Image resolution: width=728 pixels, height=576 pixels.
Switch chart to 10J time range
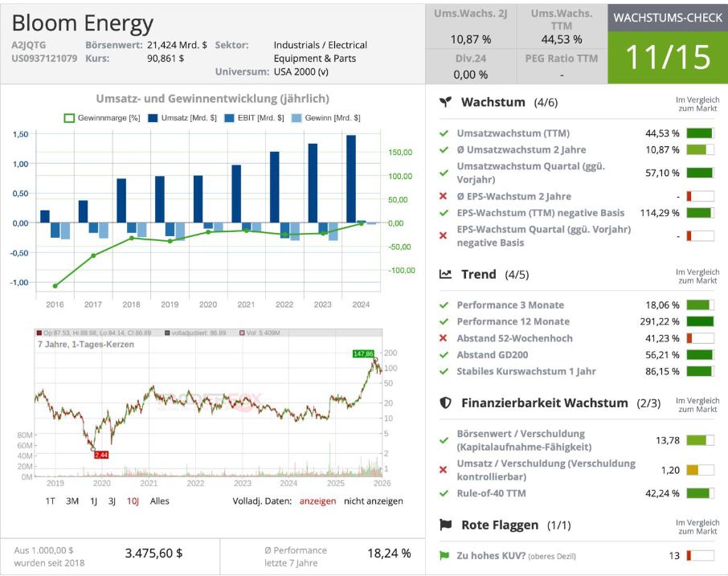tap(133, 501)
